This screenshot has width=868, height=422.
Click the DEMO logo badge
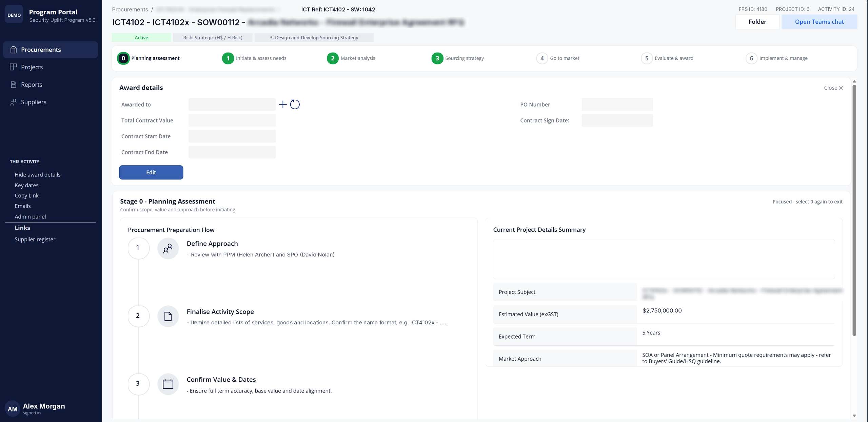[x=14, y=15]
